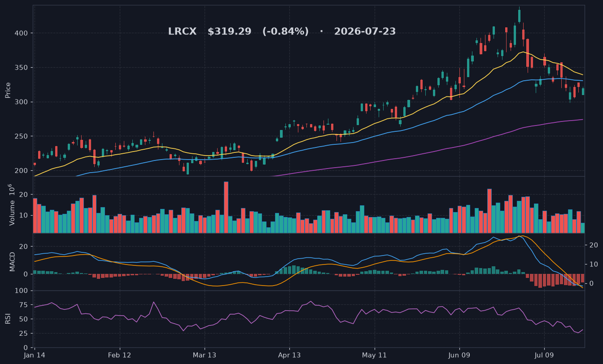
Task: Click the MACD axis label
Action: (x=12, y=261)
